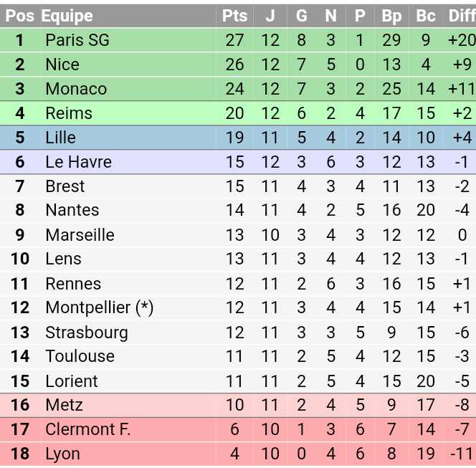The image size is (476, 468).
Task: Select the Lille team row
Action: click(238, 138)
